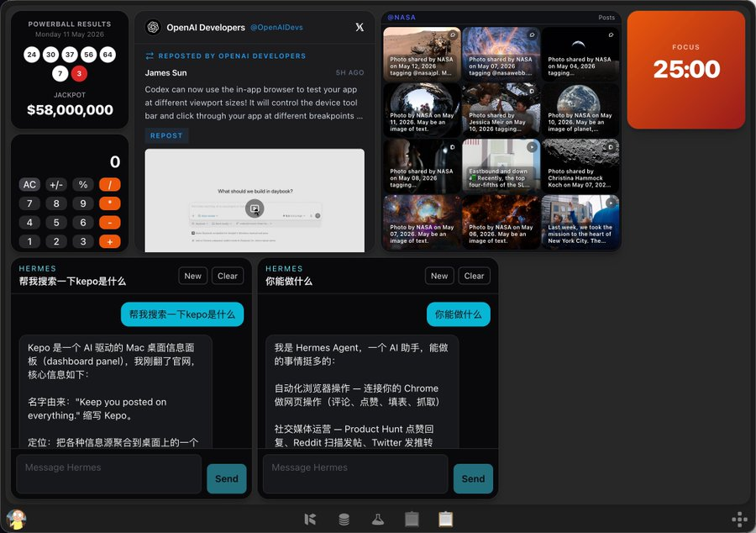Open NASA photo tagging @nasawebb
Screen dimensions: 756x533
[x=501, y=54]
